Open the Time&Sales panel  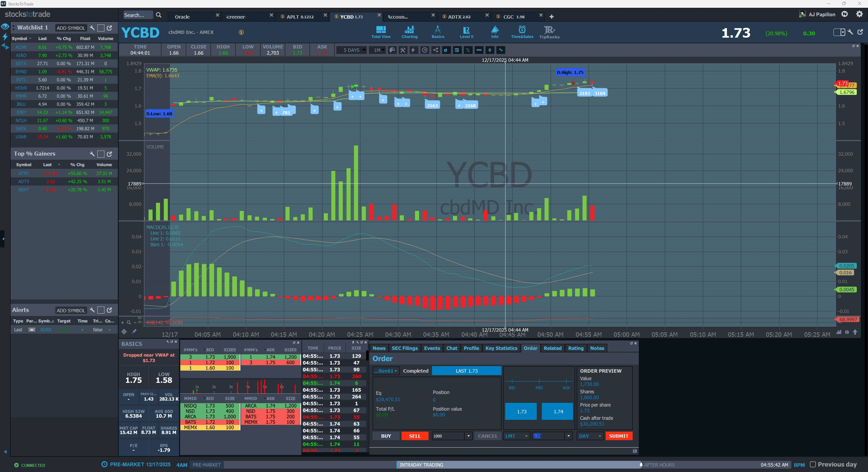522,32
